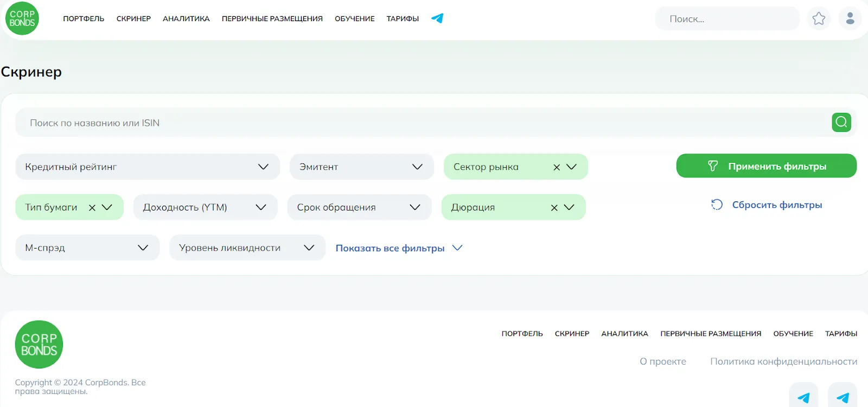The height and width of the screenshot is (407, 868).
Task: Click Сбросить фильтры to reset
Action: click(x=767, y=205)
